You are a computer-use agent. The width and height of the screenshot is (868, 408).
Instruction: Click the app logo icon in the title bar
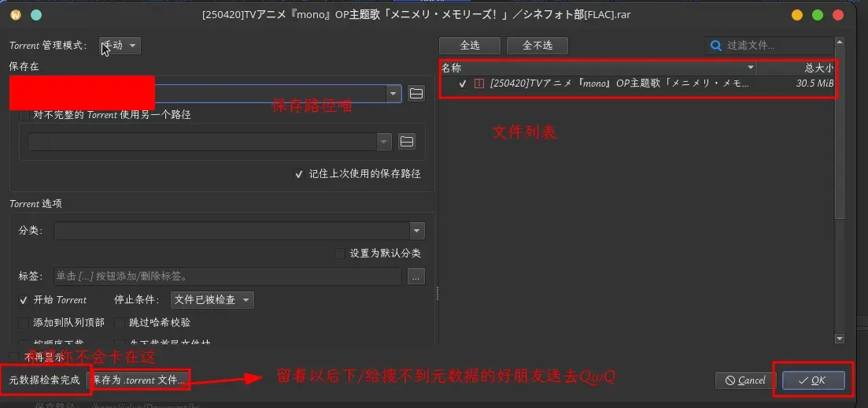(16, 15)
